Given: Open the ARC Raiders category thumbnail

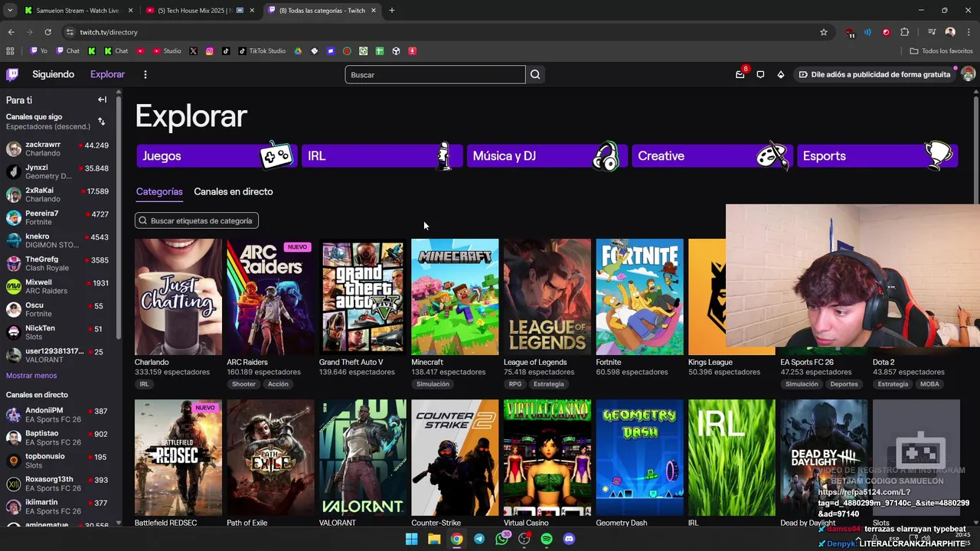Looking at the screenshot, I should 270,297.
